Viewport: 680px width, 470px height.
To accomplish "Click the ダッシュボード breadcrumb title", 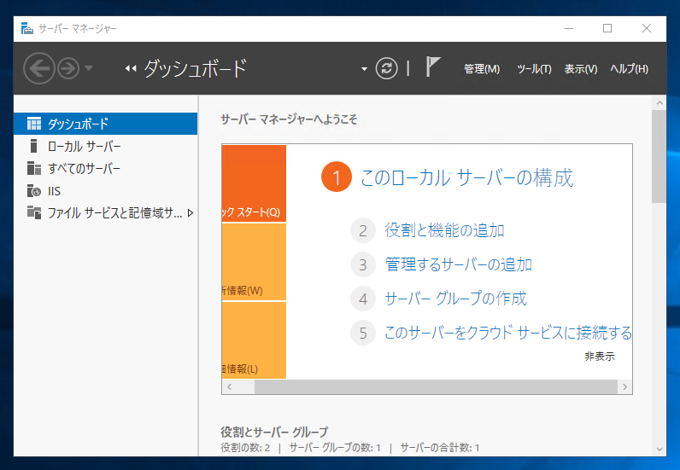I will click(x=195, y=69).
